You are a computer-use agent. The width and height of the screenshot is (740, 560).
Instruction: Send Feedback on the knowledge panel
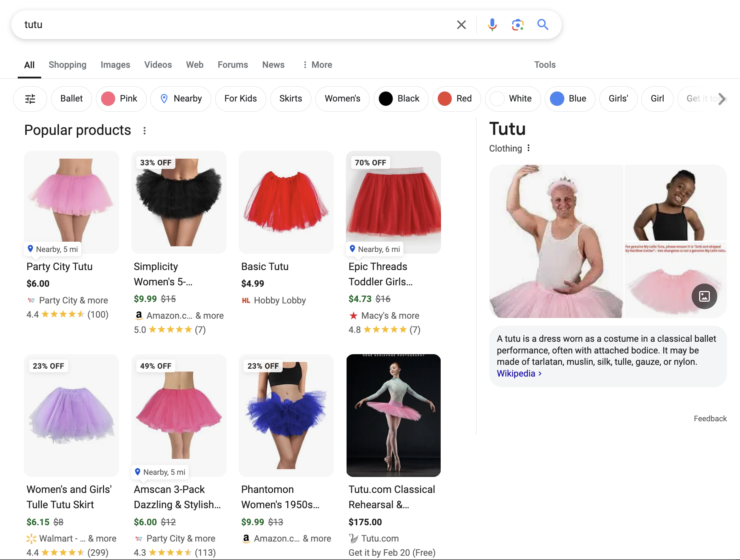click(710, 418)
